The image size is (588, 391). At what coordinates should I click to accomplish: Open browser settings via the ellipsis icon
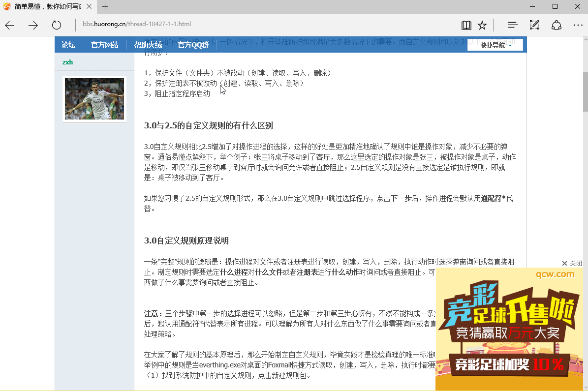pyautogui.click(x=578, y=25)
